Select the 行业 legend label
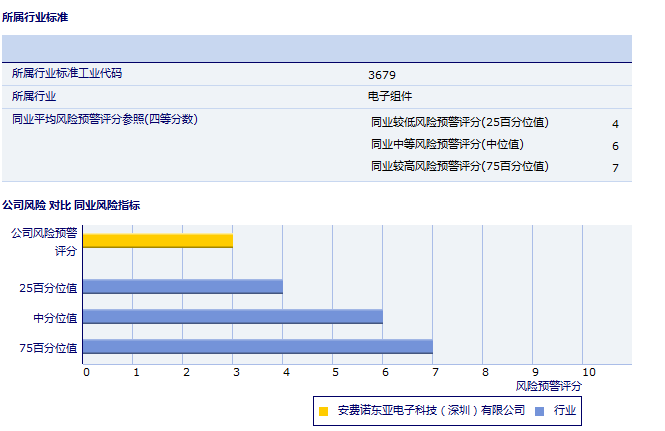The image size is (665, 431). pyautogui.click(x=565, y=410)
